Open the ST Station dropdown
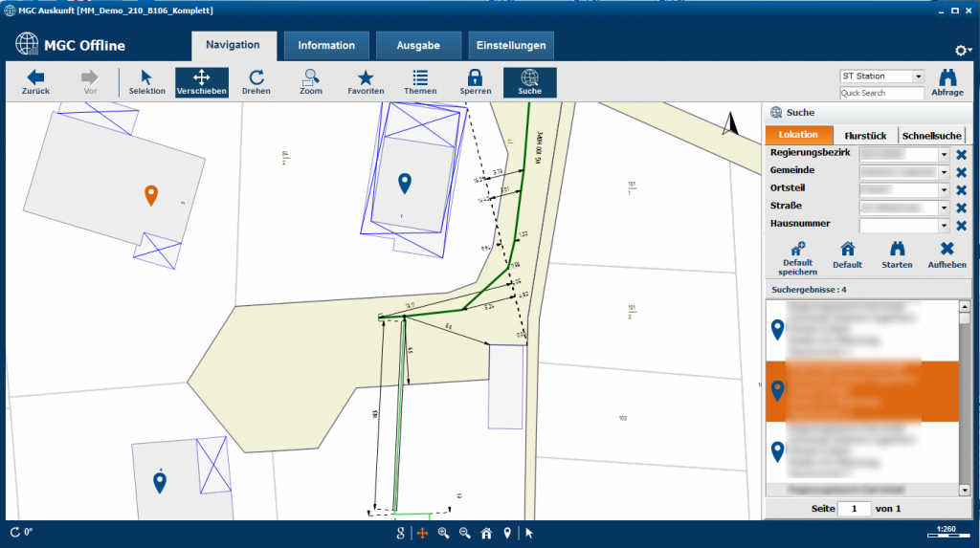980x548 pixels. [918, 77]
